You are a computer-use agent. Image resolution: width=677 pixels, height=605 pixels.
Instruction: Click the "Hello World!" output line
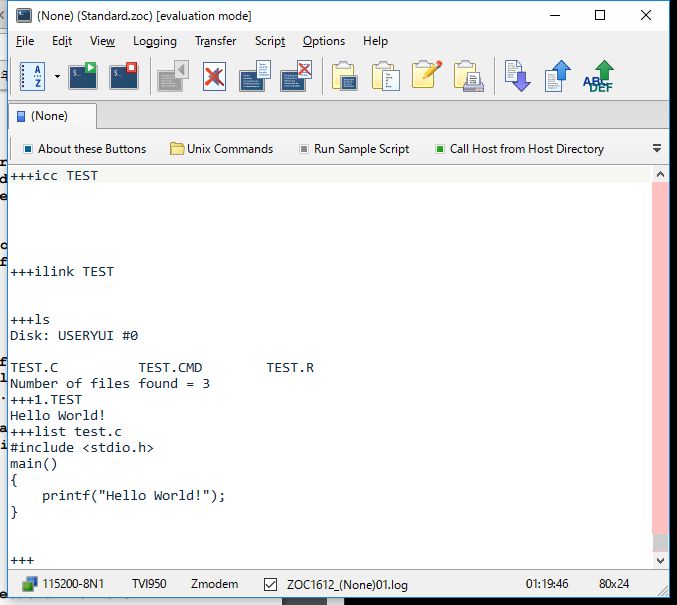click(57, 416)
